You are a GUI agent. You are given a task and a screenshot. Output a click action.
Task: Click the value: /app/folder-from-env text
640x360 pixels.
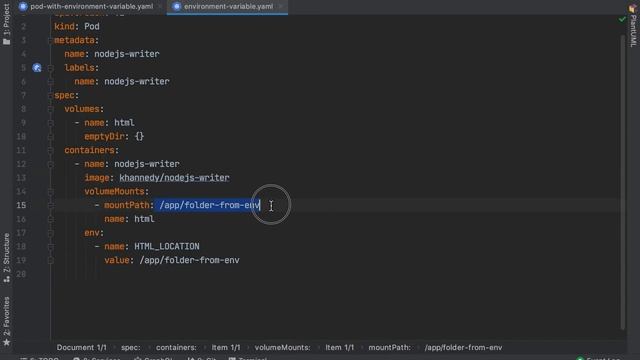point(171,260)
